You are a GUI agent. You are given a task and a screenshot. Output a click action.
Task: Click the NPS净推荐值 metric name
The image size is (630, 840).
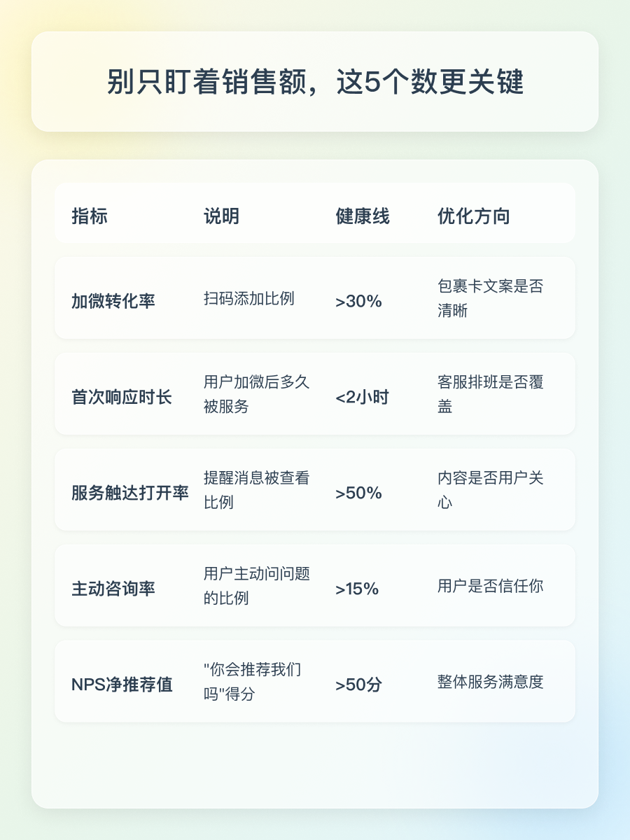pos(122,685)
